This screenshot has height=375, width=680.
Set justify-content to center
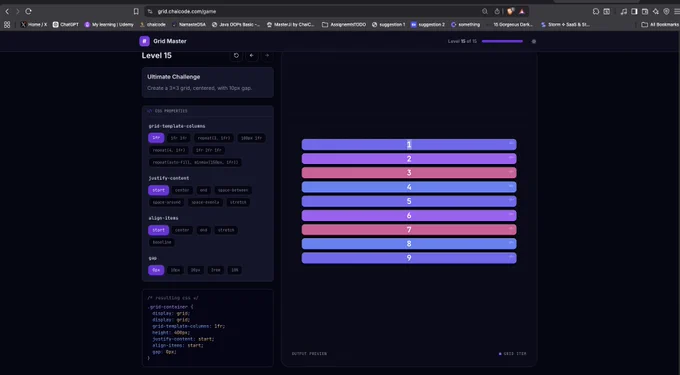182,190
